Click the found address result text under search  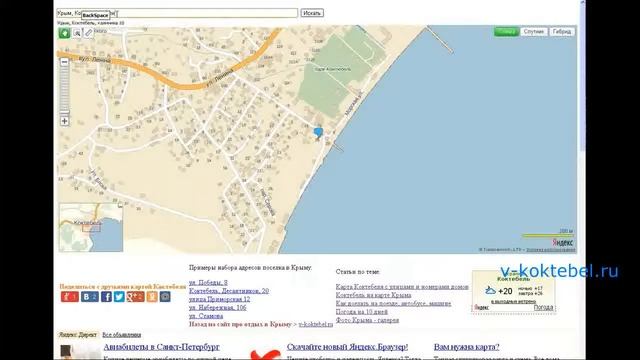coord(91,23)
